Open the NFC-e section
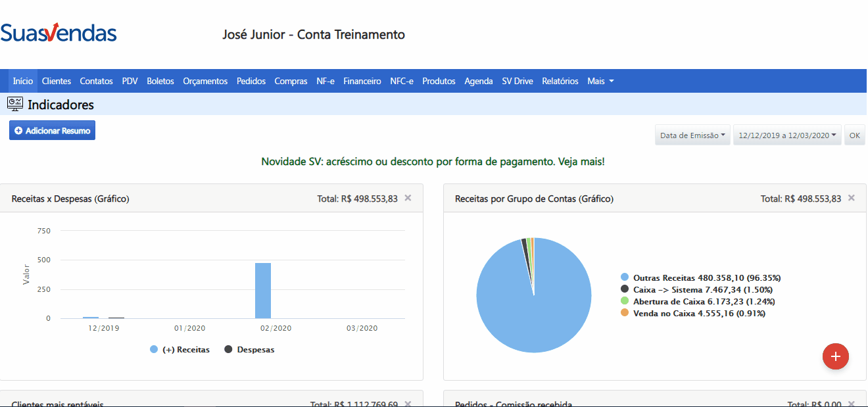The width and height of the screenshot is (868, 407). pyautogui.click(x=402, y=81)
